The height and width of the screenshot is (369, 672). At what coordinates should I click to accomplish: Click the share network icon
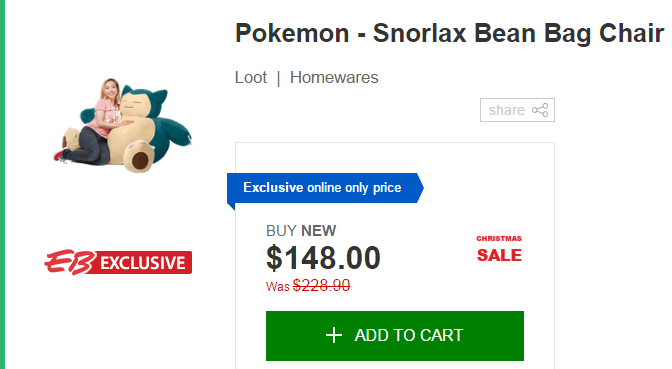540,110
